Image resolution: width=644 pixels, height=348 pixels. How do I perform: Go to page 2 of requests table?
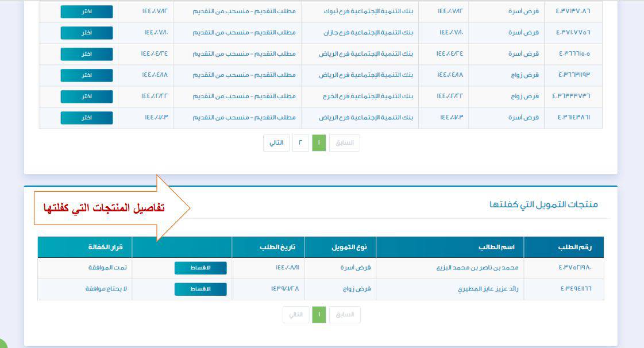coord(300,143)
